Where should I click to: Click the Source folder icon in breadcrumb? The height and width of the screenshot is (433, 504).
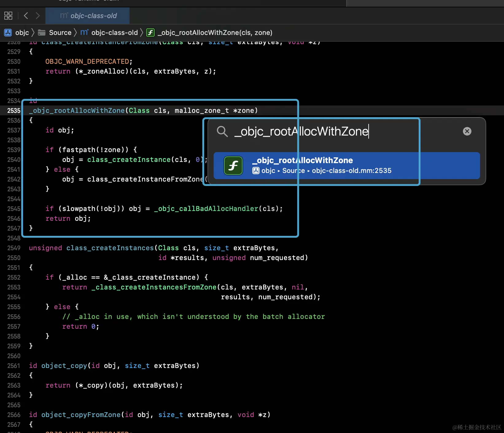pos(42,33)
